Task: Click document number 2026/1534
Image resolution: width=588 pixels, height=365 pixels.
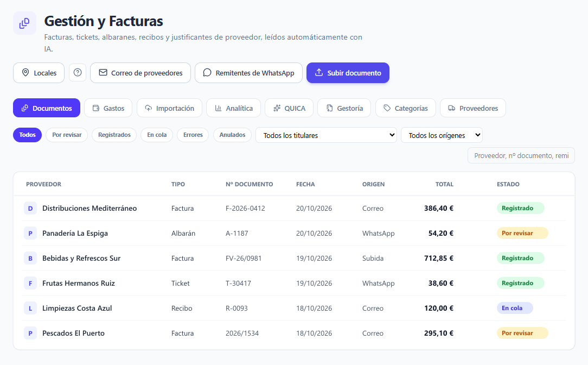Action: point(242,333)
